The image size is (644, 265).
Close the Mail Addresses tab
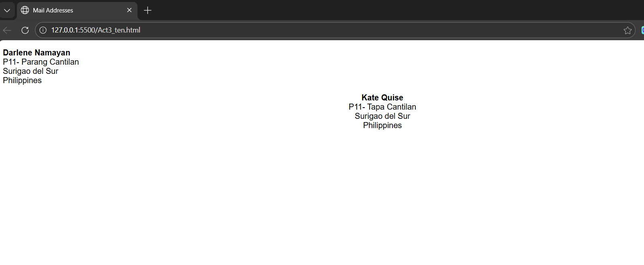tap(129, 10)
